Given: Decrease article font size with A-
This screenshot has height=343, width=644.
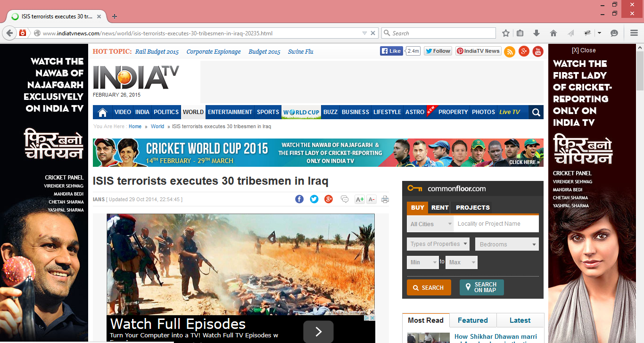Looking at the screenshot, I should [372, 199].
